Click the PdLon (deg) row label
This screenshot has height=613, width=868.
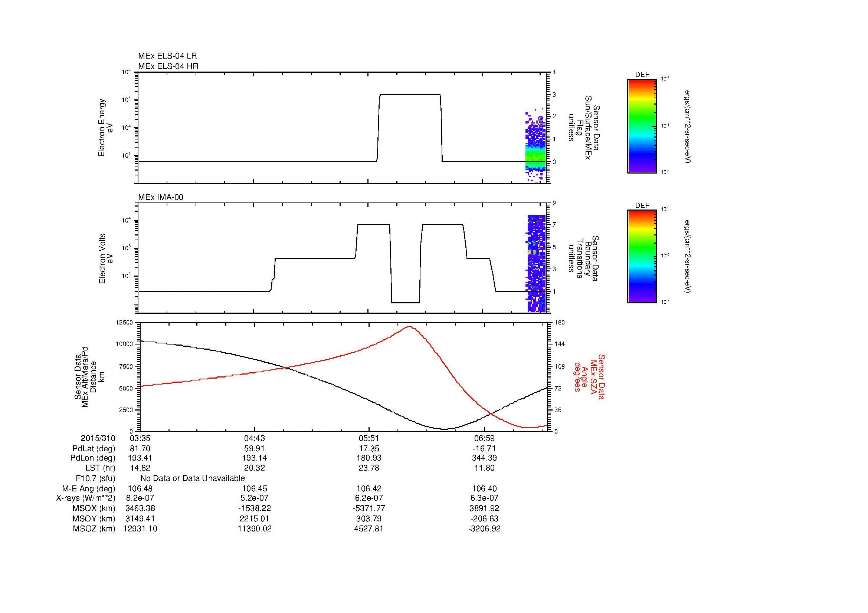(93, 458)
